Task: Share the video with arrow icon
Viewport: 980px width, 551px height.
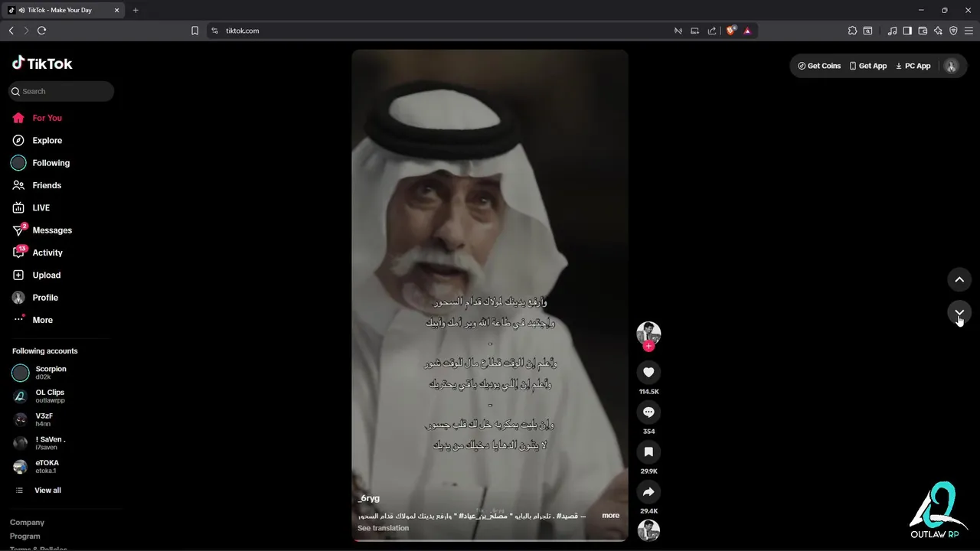Action: coord(648,491)
